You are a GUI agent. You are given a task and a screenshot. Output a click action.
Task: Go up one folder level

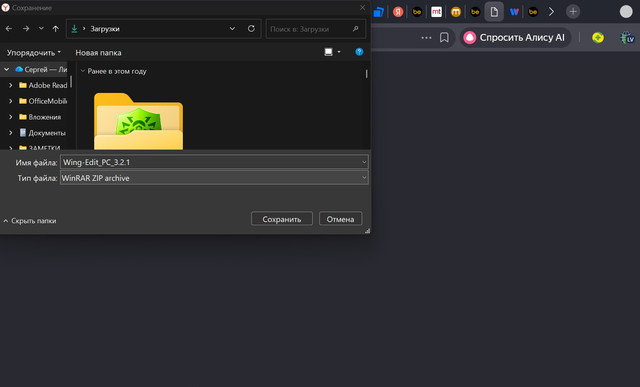56,29
